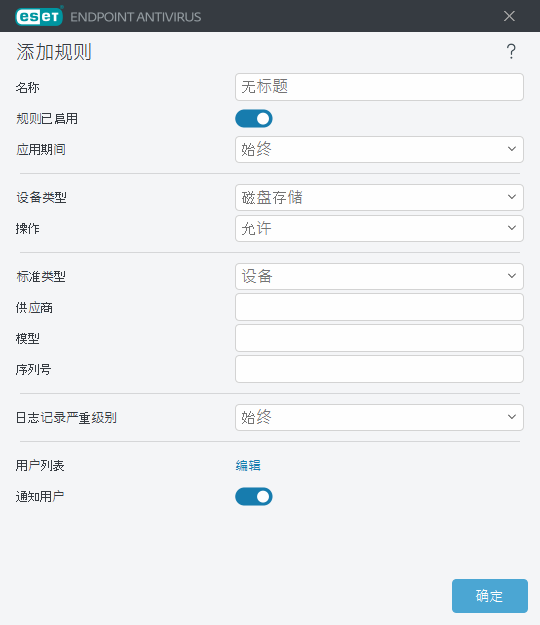Click the chevron arrow of 日志记录严重级别 combo
The image size is (540, 625).
coord(512,417)
